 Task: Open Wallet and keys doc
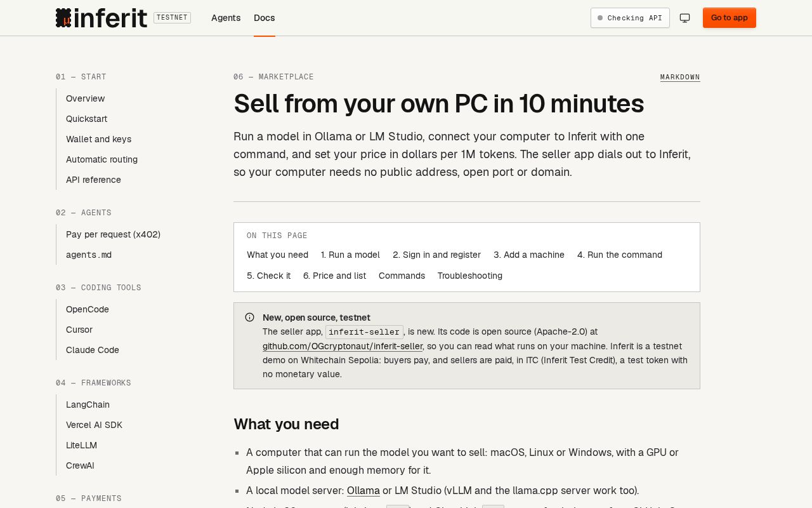[99, 139]
